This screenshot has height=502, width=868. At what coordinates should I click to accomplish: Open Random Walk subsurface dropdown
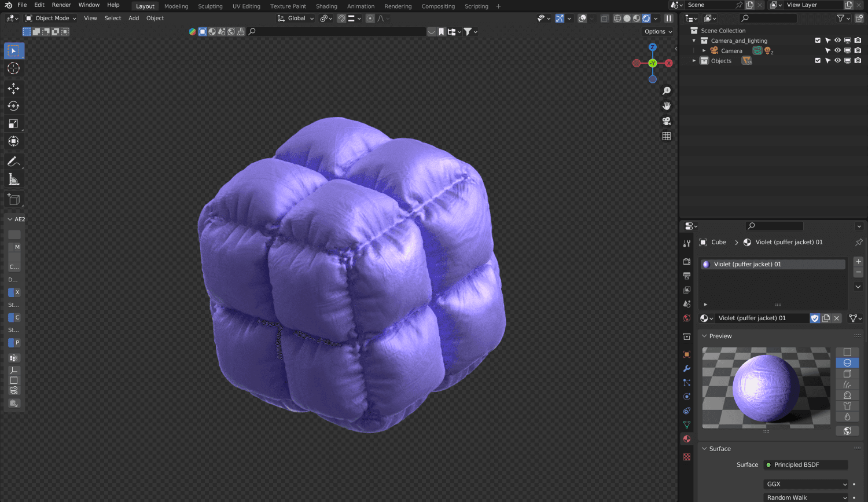(807, 497)
